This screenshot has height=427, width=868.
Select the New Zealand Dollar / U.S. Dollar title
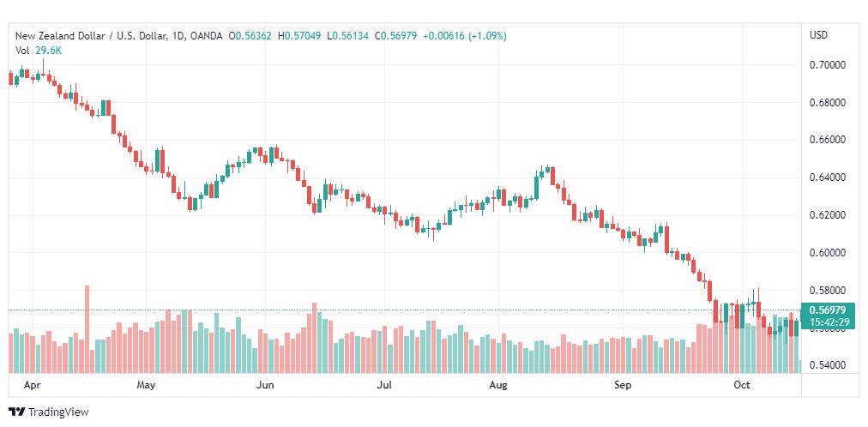[91, 36]
